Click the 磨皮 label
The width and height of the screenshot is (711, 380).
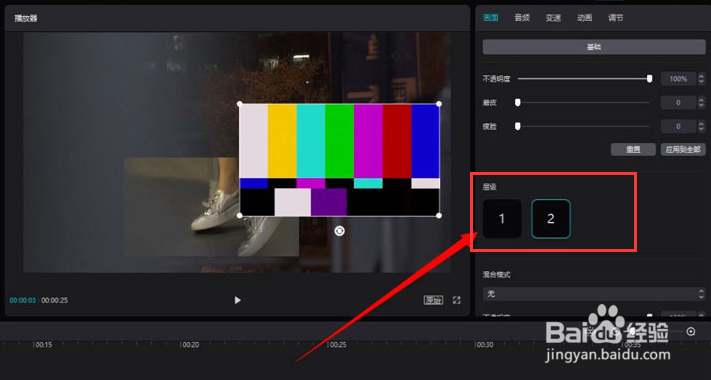point(490,103)
